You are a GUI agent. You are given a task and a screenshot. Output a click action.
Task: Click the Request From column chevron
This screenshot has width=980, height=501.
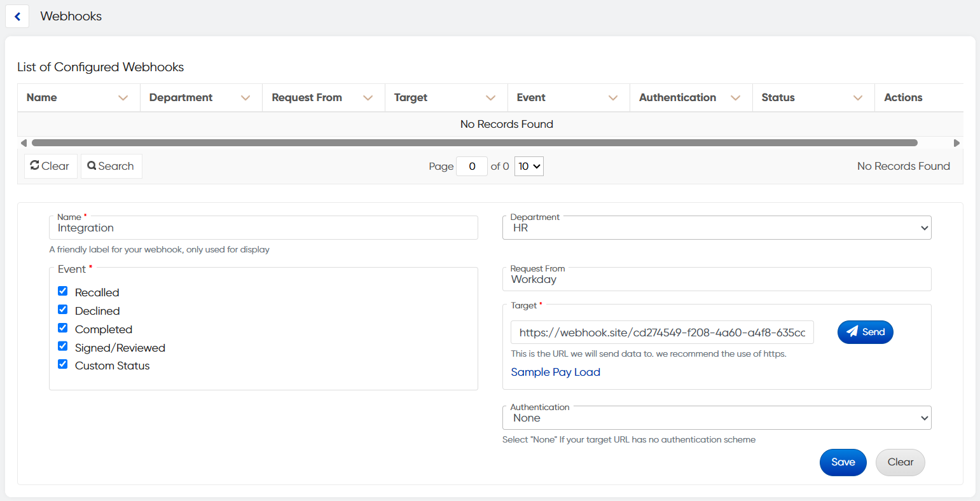click(368, 98)
